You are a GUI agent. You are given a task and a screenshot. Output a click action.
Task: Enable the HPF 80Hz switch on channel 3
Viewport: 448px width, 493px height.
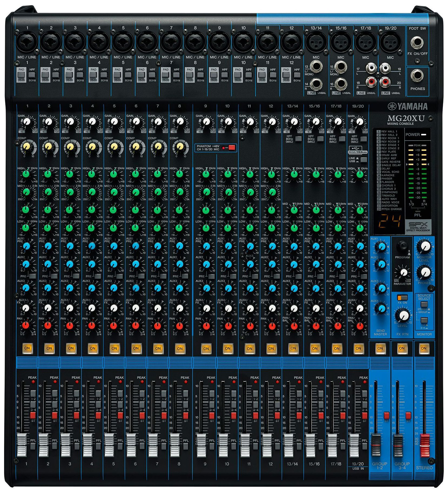80,75
